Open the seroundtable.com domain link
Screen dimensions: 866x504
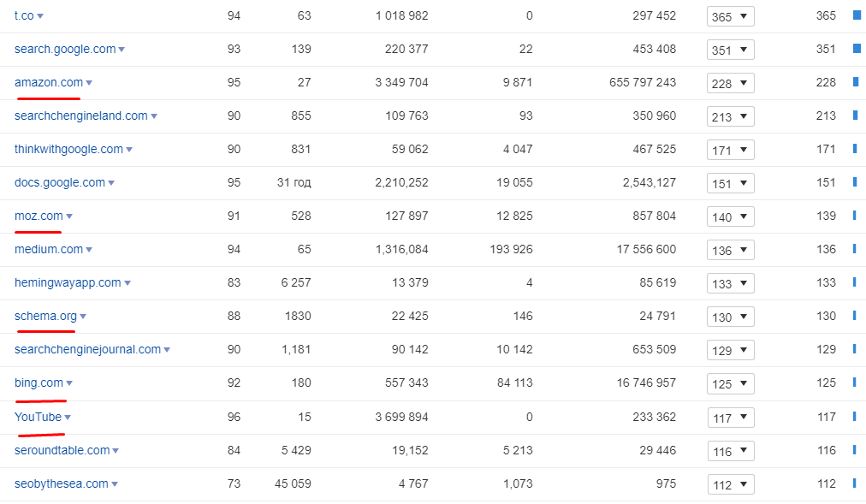(x=62, y=450)
